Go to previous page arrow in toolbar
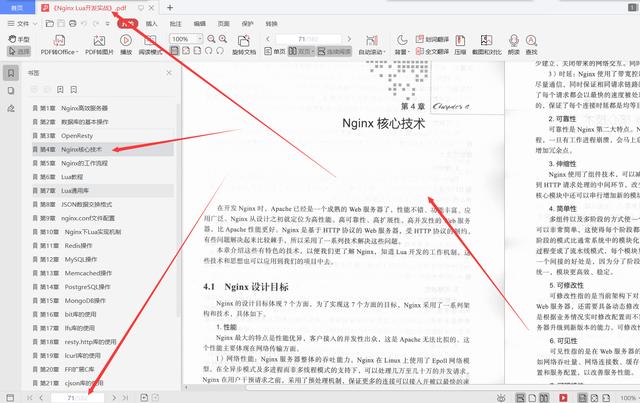The width and height of the screenshot is (640, 403). 268,39
